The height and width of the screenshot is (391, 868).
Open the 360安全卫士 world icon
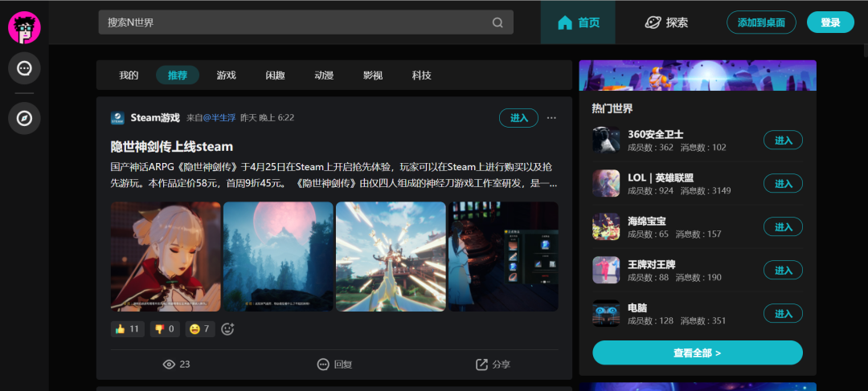pos(606,140)
